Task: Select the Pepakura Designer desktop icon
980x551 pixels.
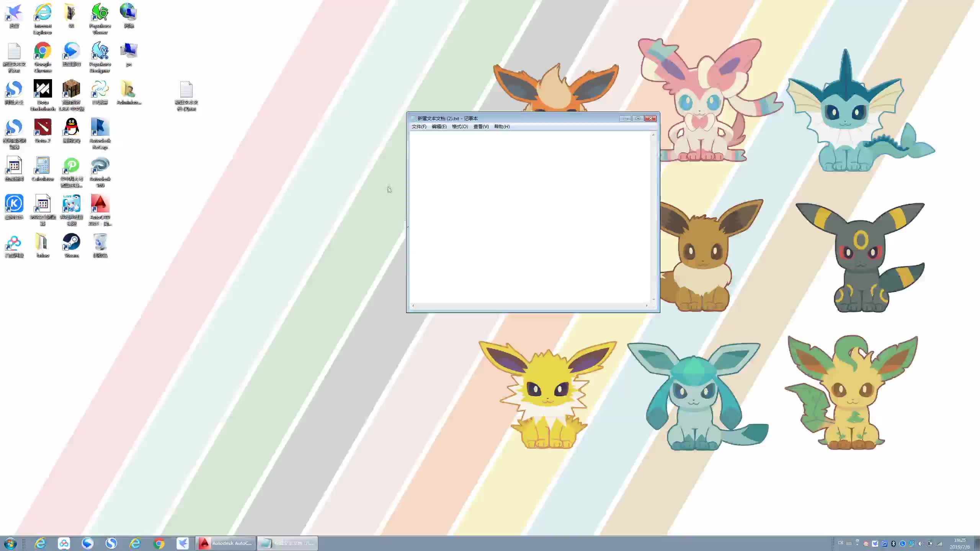Action: (x=100, y=57)
